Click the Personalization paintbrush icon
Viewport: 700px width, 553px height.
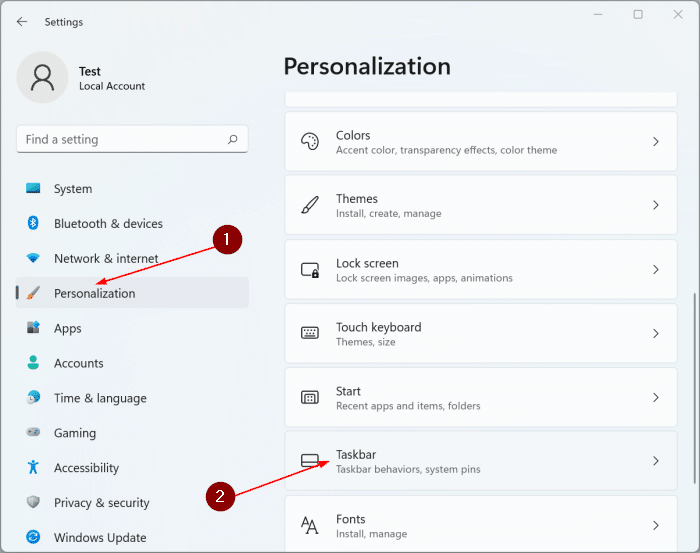[33, 293]
